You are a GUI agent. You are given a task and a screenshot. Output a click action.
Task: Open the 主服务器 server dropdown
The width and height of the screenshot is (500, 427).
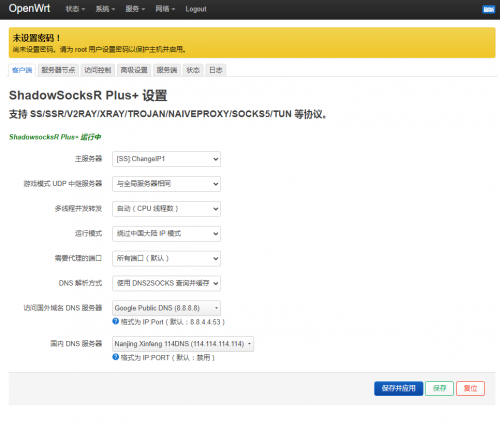(166, 159)
